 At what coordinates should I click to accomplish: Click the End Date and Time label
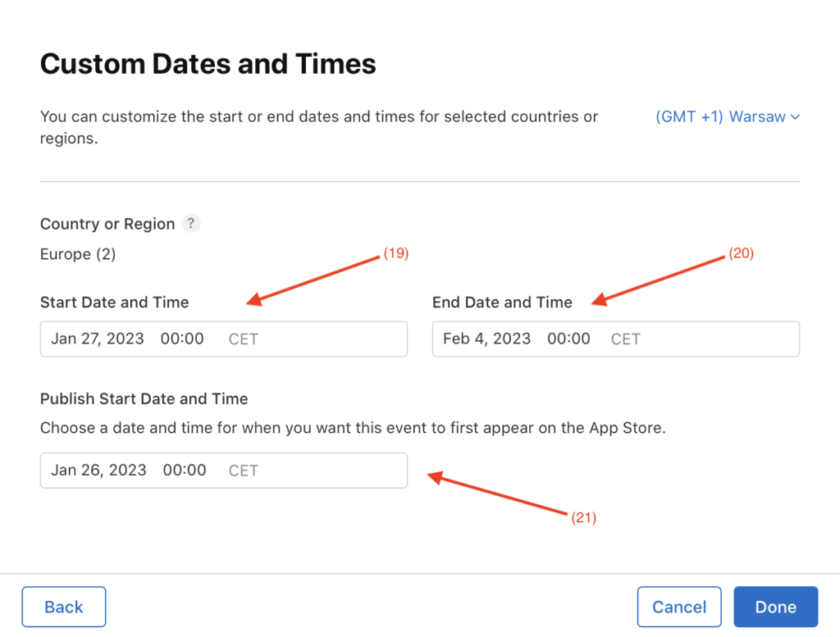502,302
